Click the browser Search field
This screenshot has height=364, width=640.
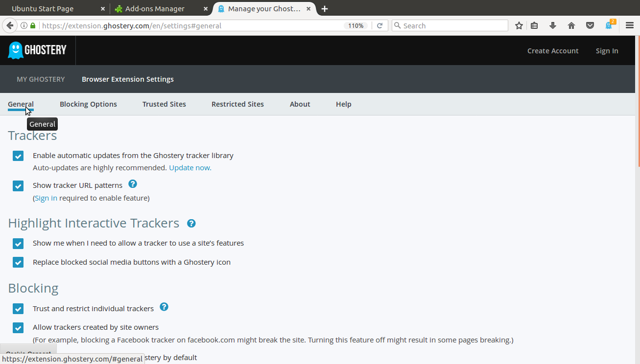click(x=450, y=25)
